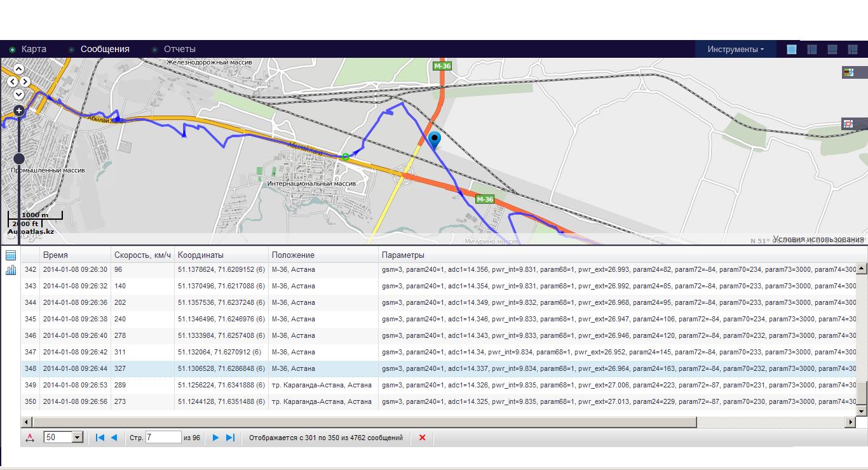Toggle the Отчеты panel indicator
The width and height of the screenshot is (868, 470).
[154, 50]
